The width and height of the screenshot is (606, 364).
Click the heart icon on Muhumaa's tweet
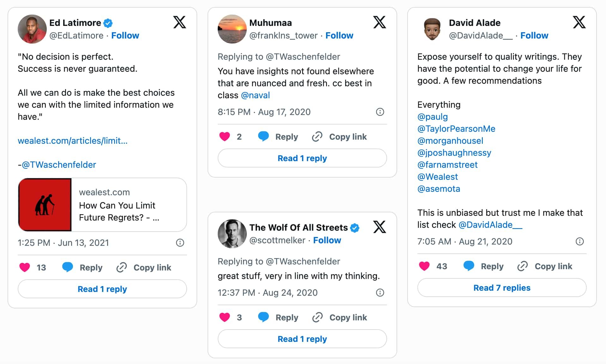(x=225, y=136)
